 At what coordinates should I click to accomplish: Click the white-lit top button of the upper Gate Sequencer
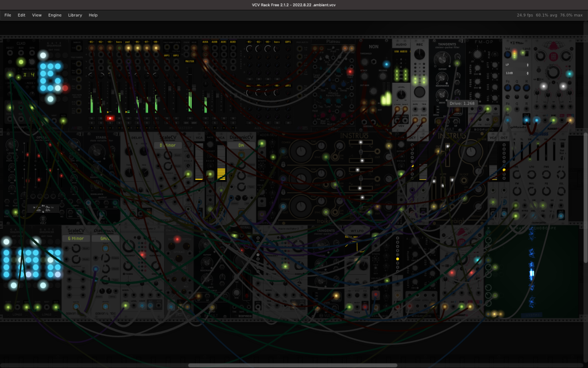43,56
